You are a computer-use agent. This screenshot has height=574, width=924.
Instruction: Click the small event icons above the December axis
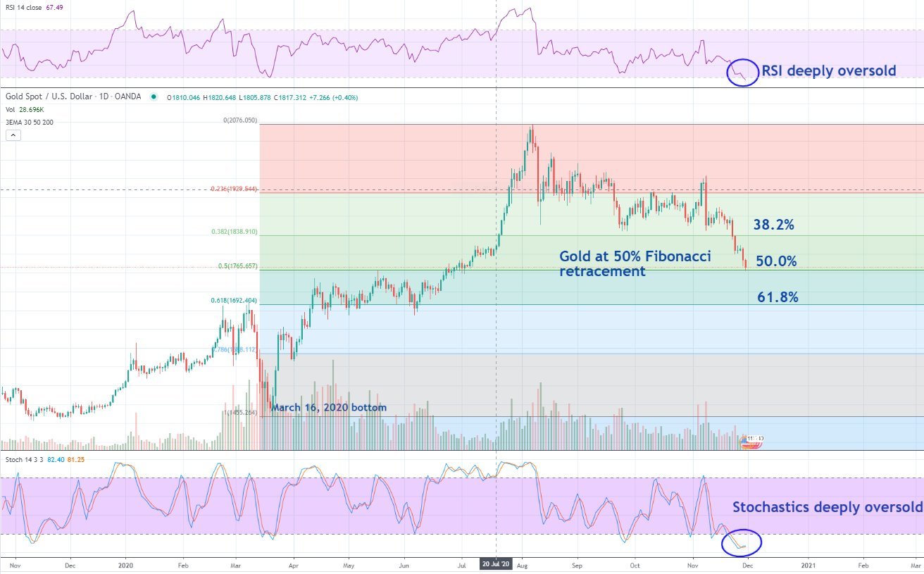[x=751, y=440]
